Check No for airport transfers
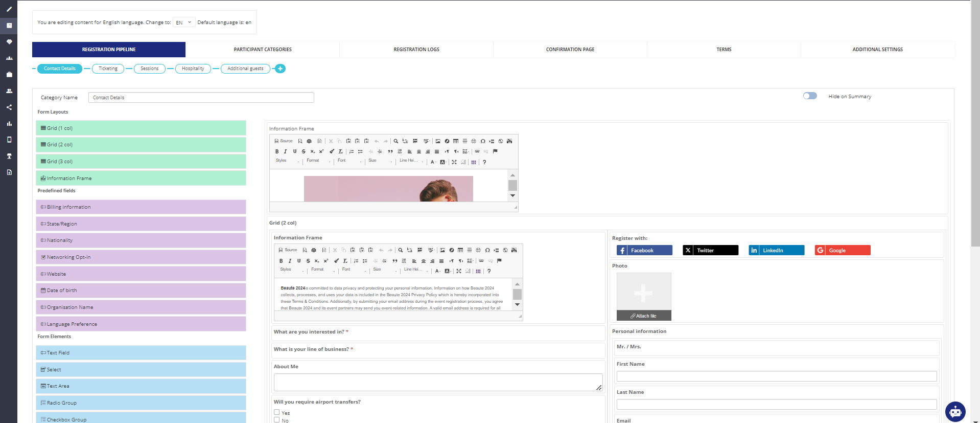Screen dimensions: 980x423 [x=276, y=420]
